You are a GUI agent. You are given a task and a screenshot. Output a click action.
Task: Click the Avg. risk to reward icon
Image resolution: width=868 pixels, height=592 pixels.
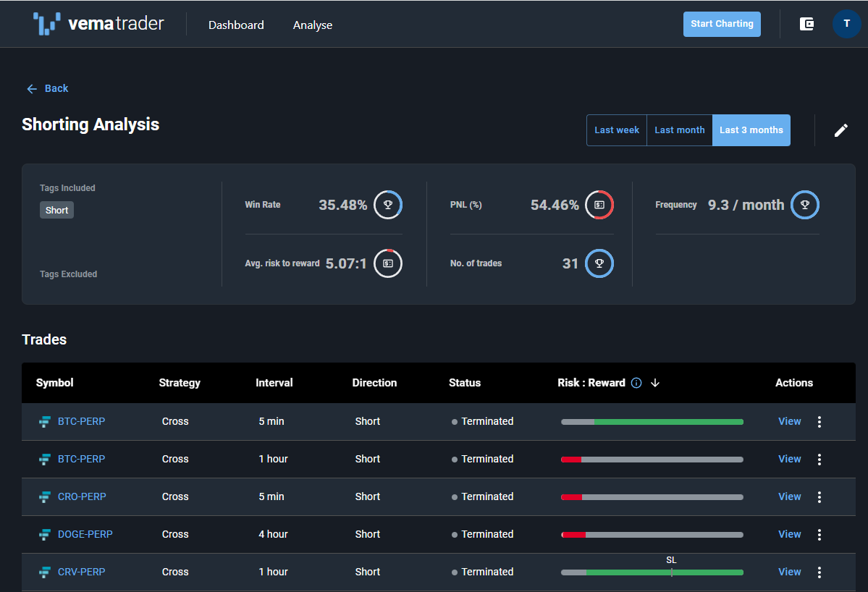click(x=388, y=263)
